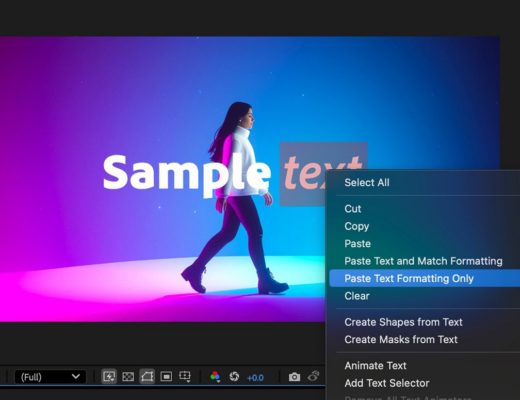Open the (Full) resolution dropdown
The height and width of the screenshot is (400, 520).
pos(50,377)
